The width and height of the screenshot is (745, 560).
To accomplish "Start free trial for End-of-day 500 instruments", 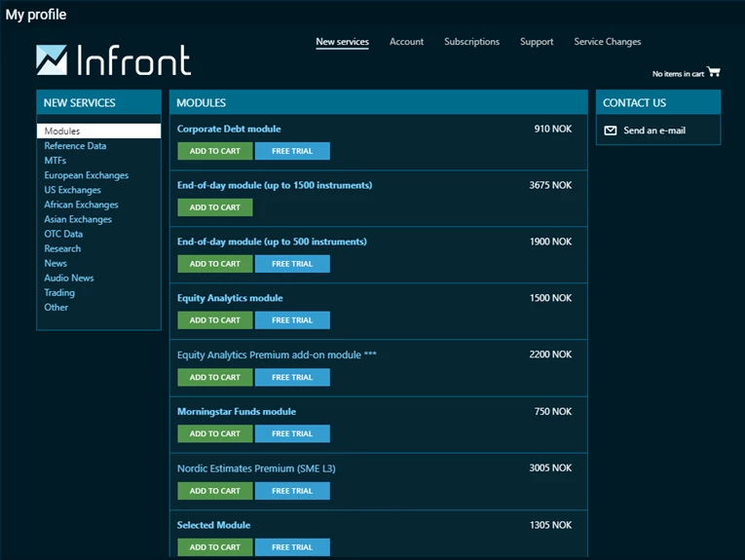I will pyautogui.click(x=292, y=264).
